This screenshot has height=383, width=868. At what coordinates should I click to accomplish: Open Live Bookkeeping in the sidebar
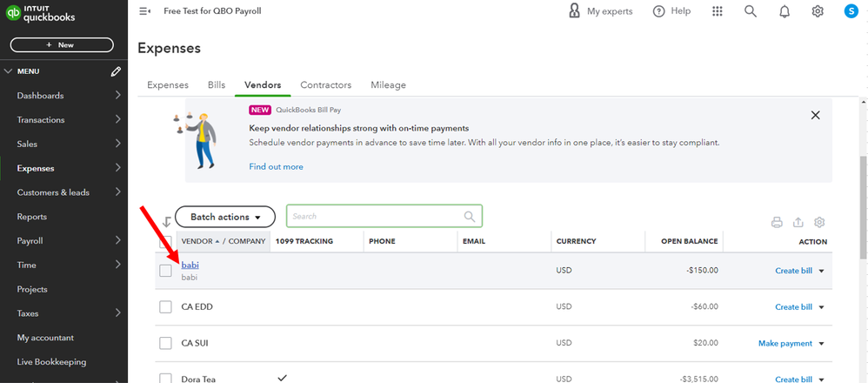(x=51, y=362)
